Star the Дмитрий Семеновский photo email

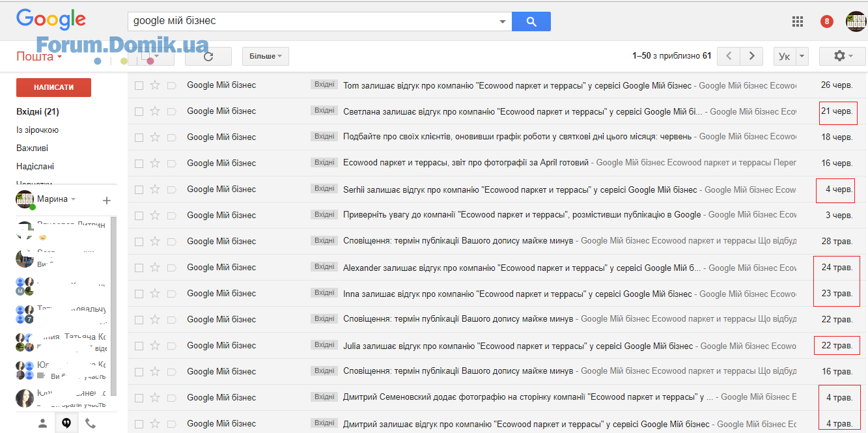[x=155, y=398]
